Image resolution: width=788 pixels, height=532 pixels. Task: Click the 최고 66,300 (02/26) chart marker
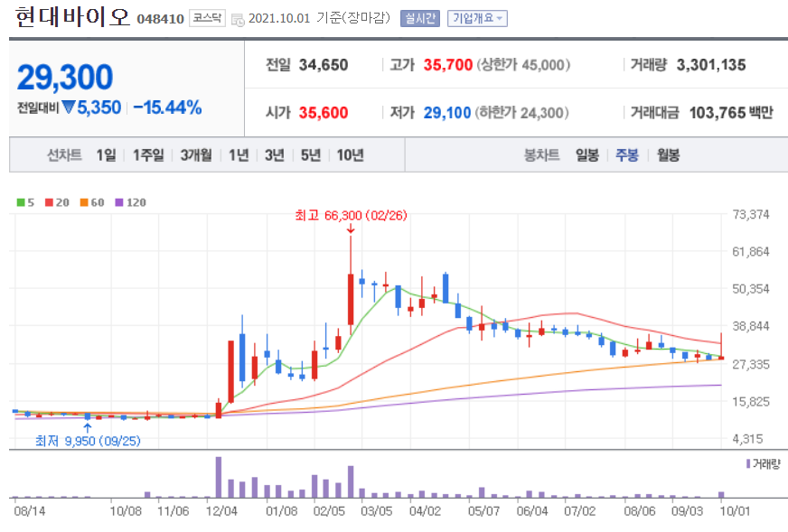pyautogui.click(x=351, y=216)
